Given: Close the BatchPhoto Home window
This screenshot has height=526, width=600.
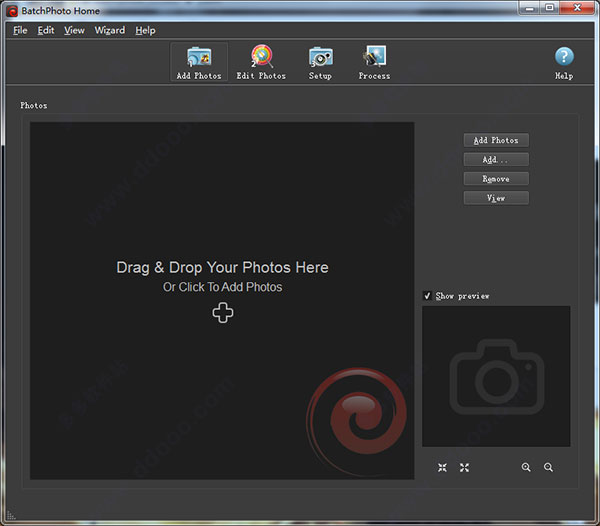Looking at the screenshot, I should (577, 8).
